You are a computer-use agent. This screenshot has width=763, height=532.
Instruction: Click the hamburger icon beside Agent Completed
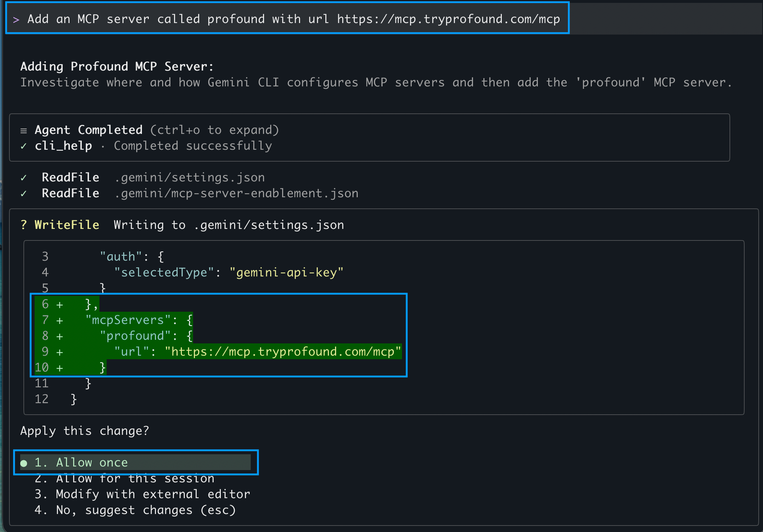(x=24, y=131)
